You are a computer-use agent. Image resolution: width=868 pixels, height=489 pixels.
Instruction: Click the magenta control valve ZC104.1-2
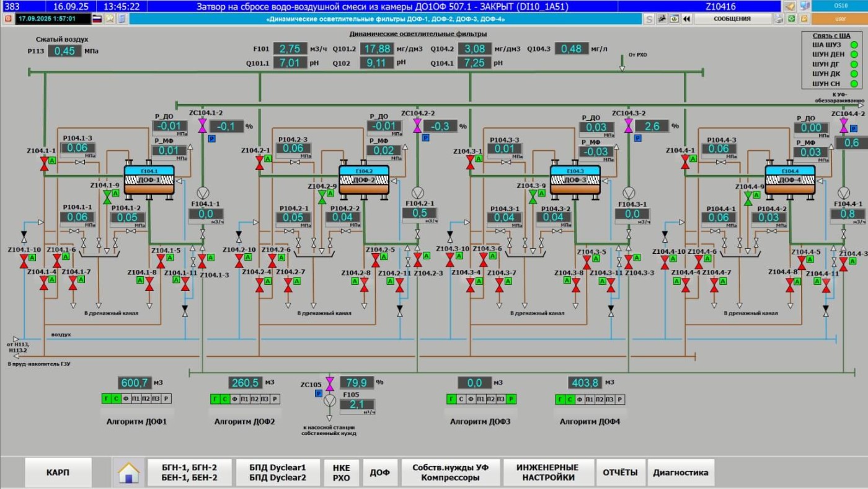[x=202, y=126]
